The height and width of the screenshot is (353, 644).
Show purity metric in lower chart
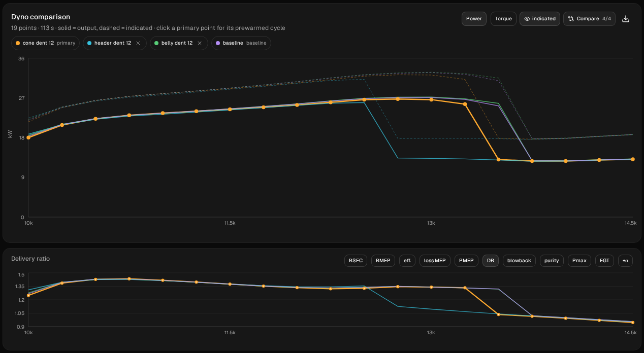coord(552,261)
